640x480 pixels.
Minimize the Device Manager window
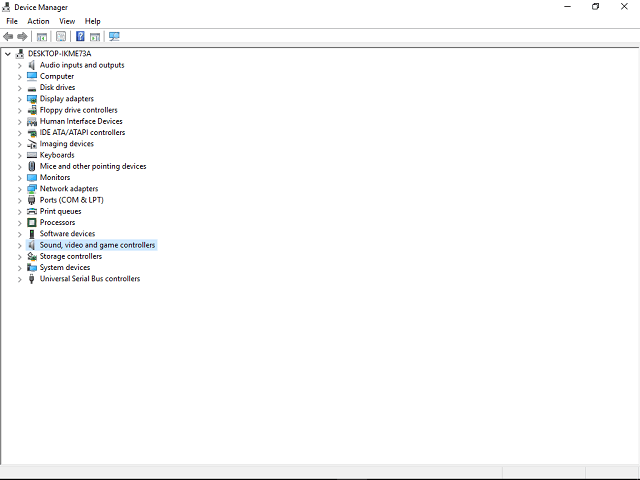pos(567,7)
